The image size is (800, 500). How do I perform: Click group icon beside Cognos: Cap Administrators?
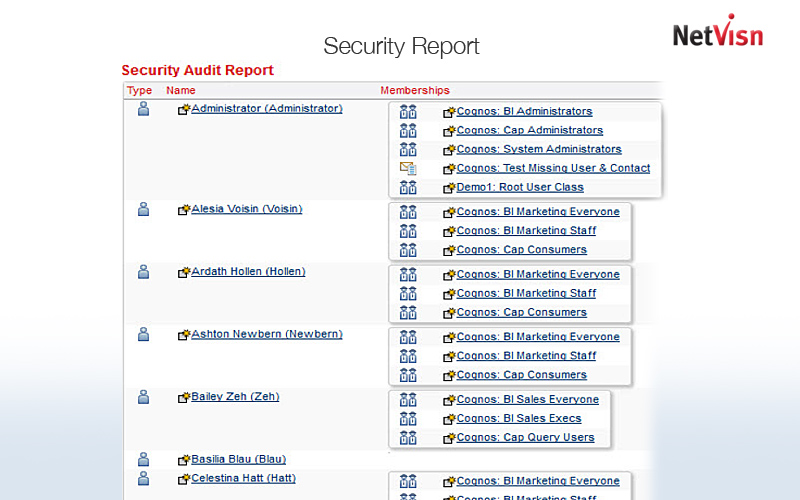408,130
